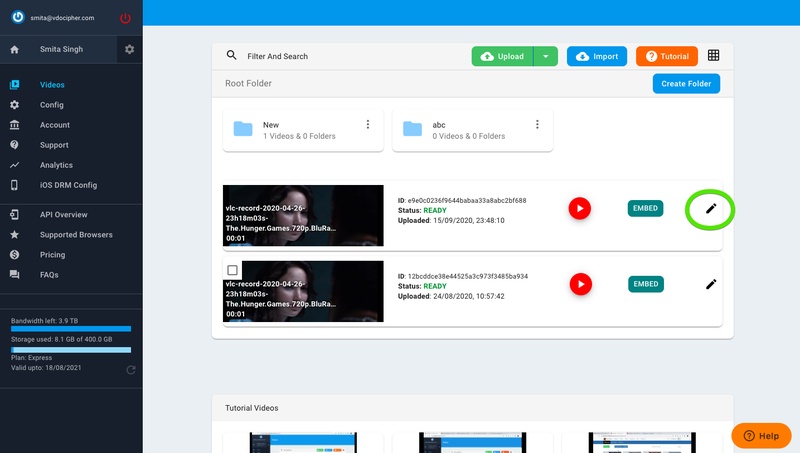
Task: Click the Filter And Search field
Action: (x=278, y=56)
